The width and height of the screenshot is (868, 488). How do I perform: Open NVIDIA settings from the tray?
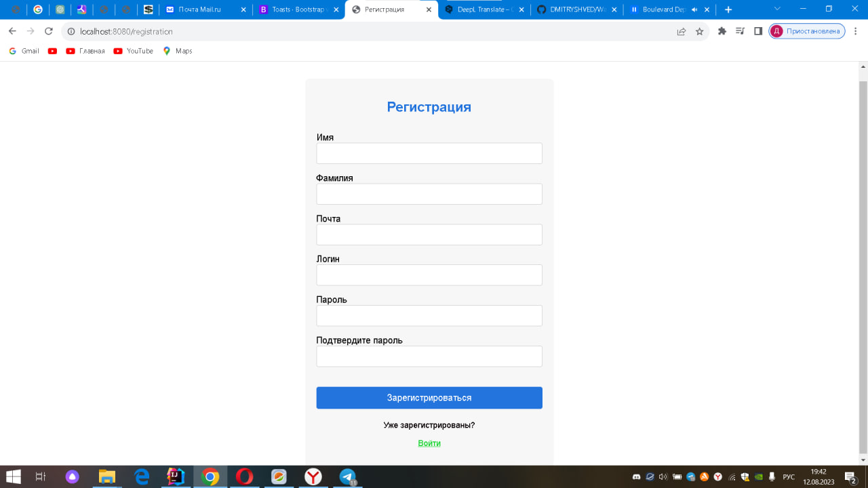tap(757, 476)
